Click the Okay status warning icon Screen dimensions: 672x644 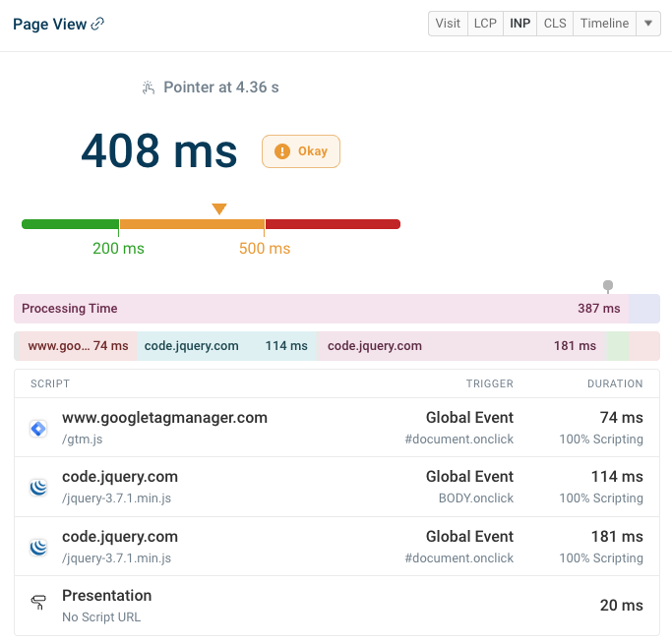click(282, 151)
